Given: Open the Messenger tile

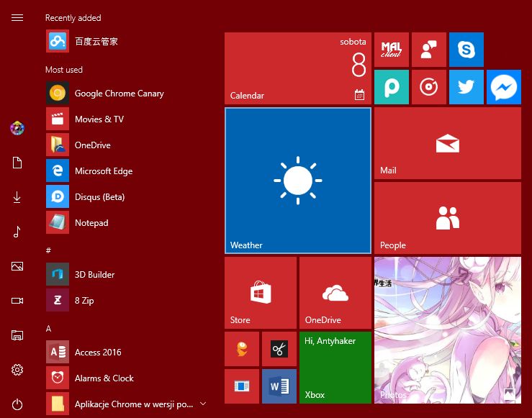Looking at the screenshot, I should [x=504, y=87].
